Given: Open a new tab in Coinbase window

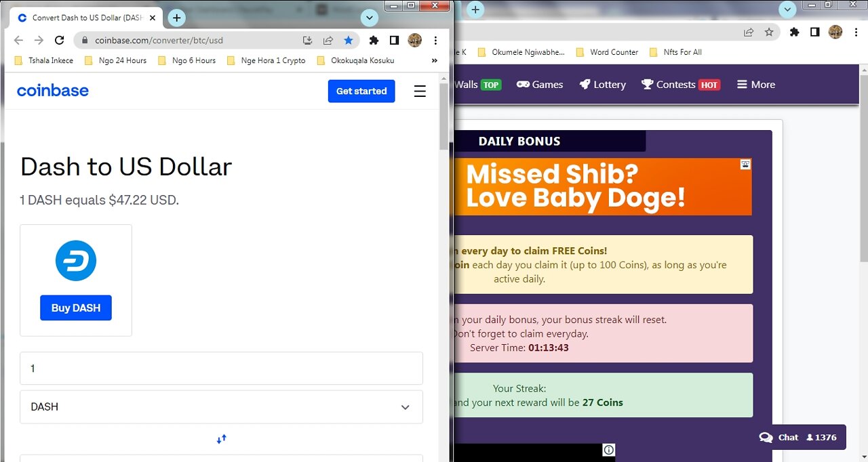Looking at the screenshot, I should point(176,18).
